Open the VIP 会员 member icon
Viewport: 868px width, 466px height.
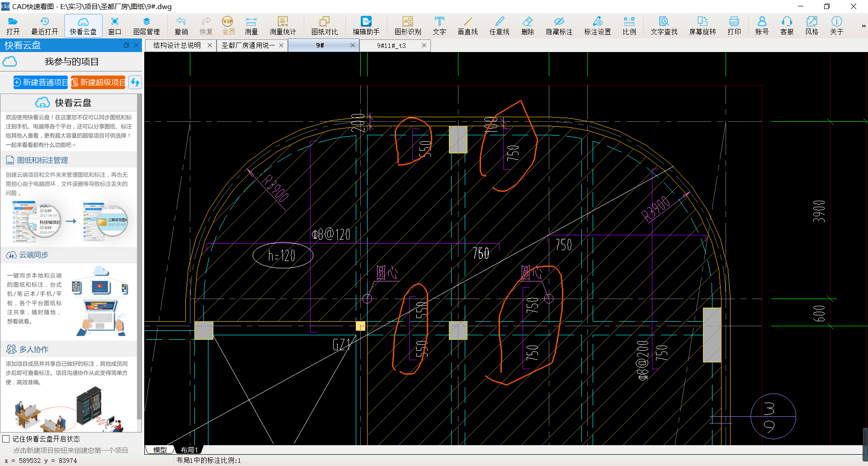pos(228,26)
